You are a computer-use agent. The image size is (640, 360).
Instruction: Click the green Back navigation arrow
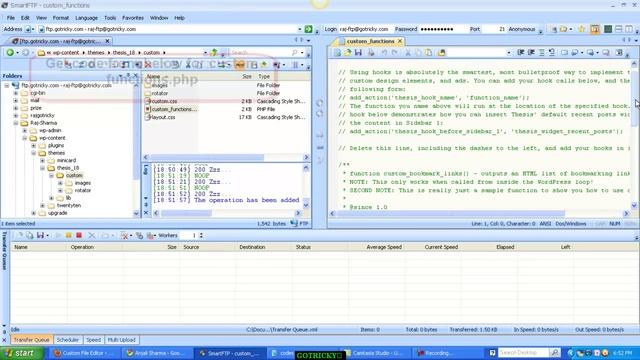tap(10, 52)
